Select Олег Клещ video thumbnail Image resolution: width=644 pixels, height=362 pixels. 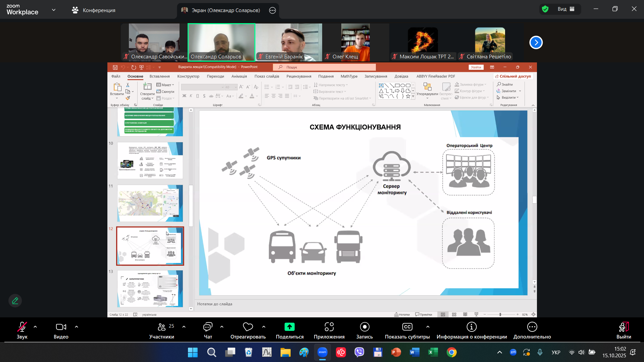coord(355,42)
